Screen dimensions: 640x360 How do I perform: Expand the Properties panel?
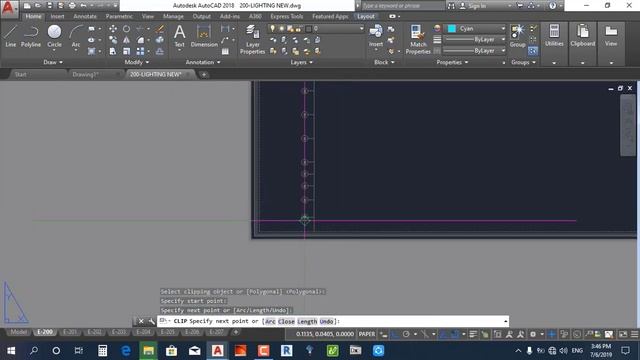(x=452, y=62)
